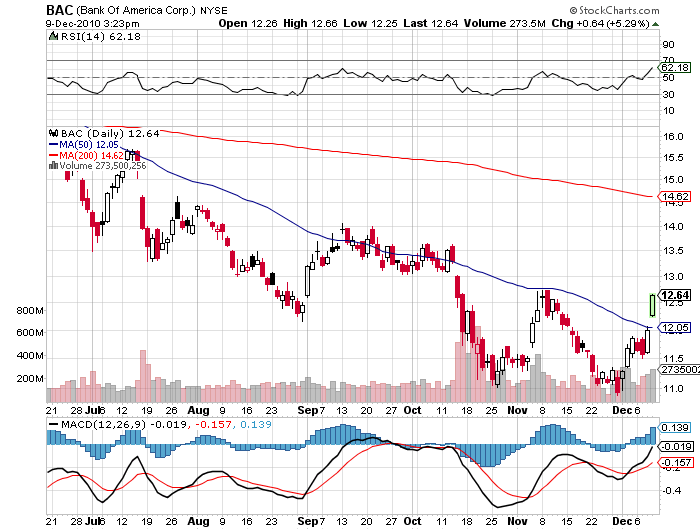This screenshot has height=530, width=700.
Task: Click the Nov label on the upper date axis
Action: [517, 410]
